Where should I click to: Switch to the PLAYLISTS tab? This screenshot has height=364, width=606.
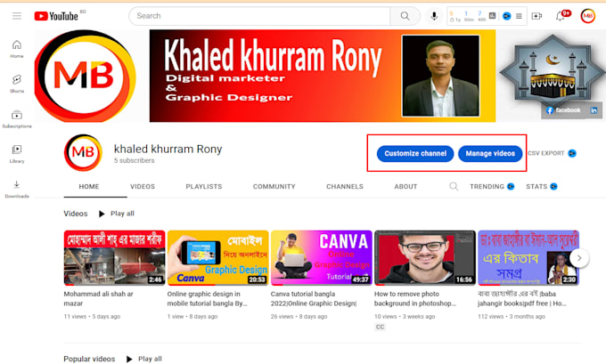[204, 186]
